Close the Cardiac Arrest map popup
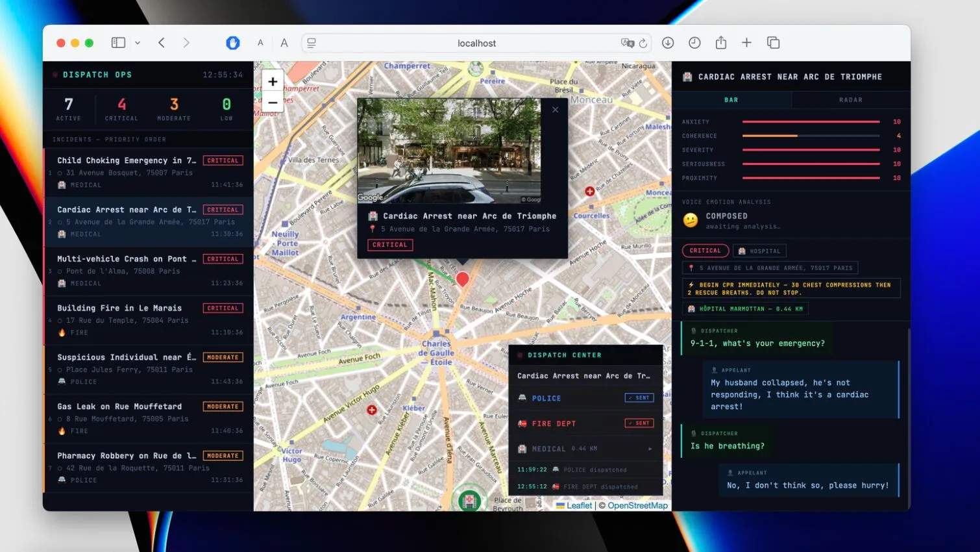This screenshot has height=552, width=980. coord(556,110)
